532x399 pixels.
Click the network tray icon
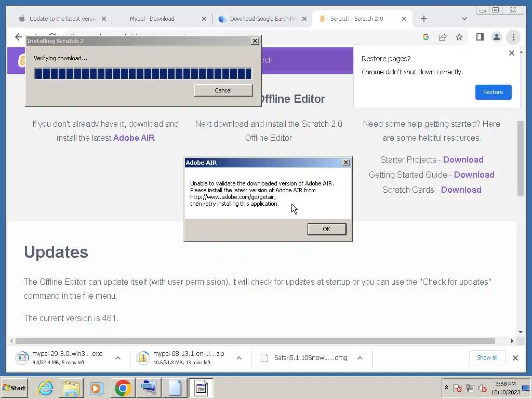click(x=470, y=388)
